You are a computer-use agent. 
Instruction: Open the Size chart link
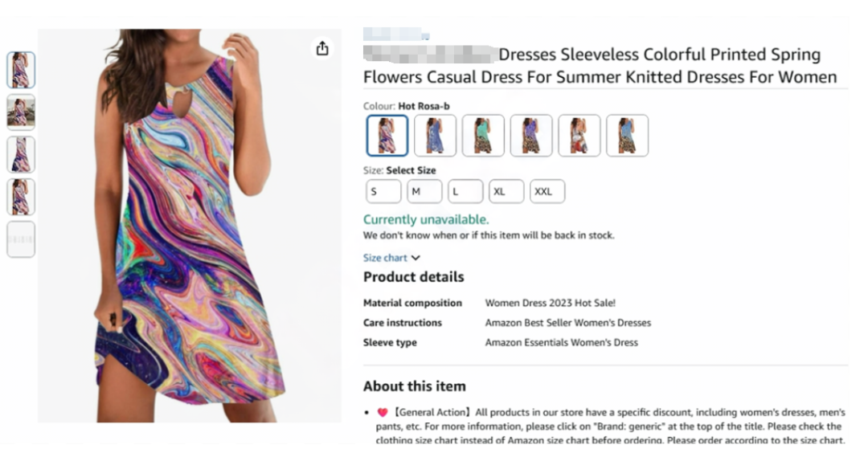coord(385,258)
